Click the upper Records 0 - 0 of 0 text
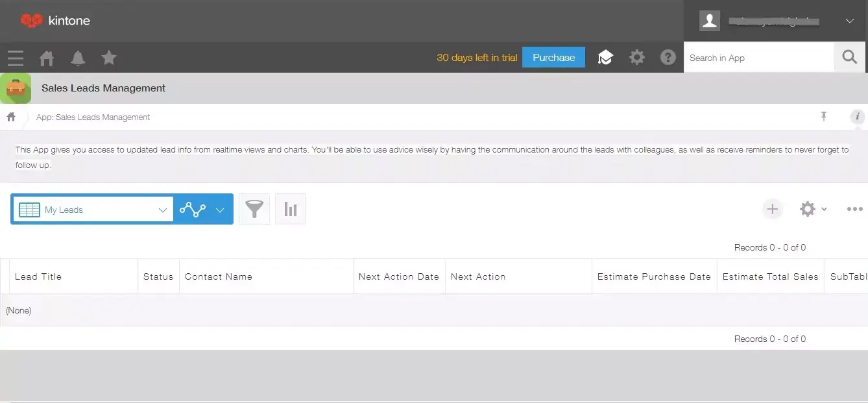This screenshot has height=403, width=868. click(770, 247)
